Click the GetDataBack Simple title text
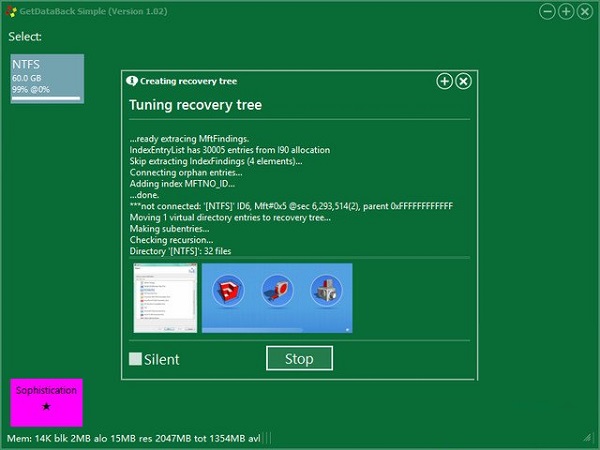The image size is (600, 450). (93, 11)
